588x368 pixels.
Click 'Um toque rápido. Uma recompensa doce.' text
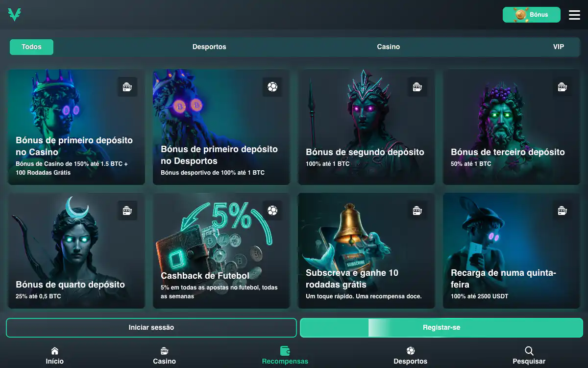(x=364, y=296)
